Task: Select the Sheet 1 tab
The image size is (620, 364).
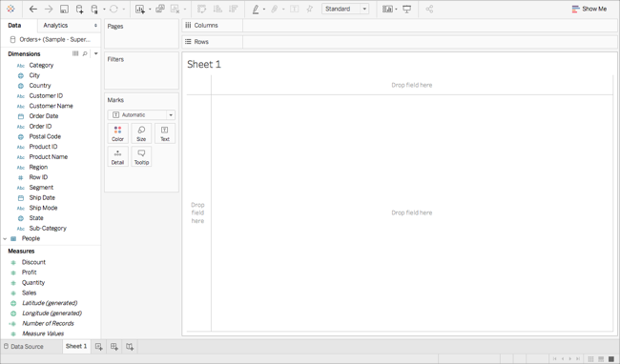Action: tap(76, 346)
